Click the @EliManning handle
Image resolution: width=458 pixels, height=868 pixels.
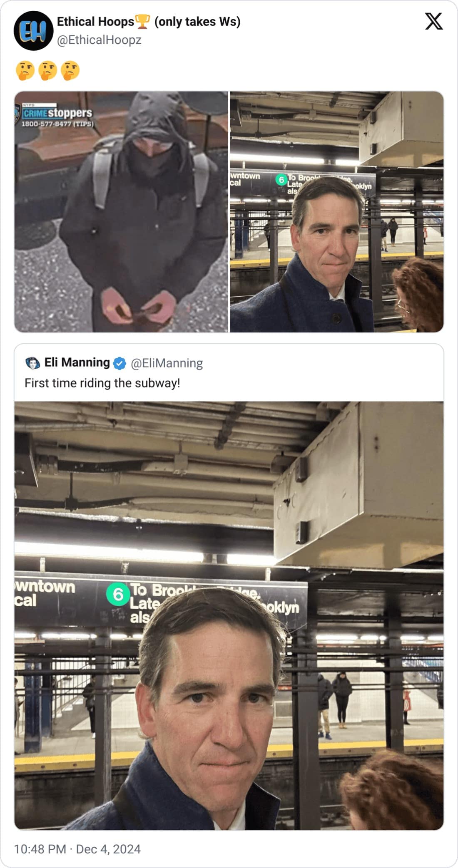click(167, 363)
